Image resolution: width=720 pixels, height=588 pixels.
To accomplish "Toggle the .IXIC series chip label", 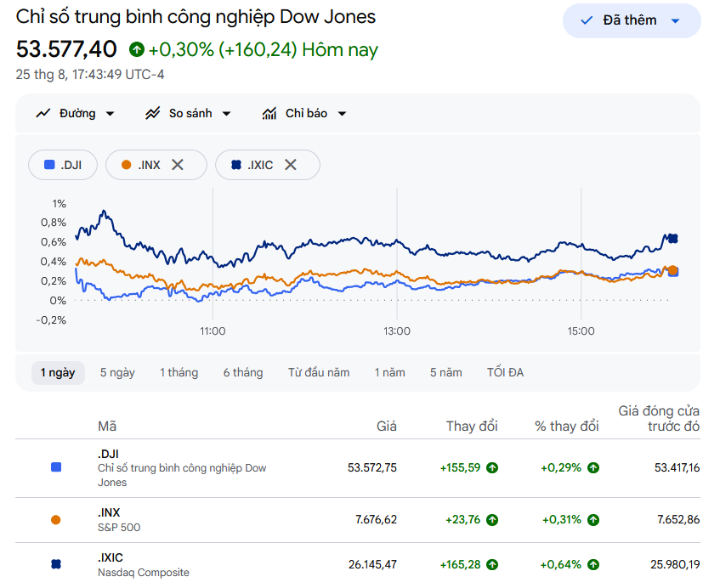I will pyautogui.click(x=260, y=165).
